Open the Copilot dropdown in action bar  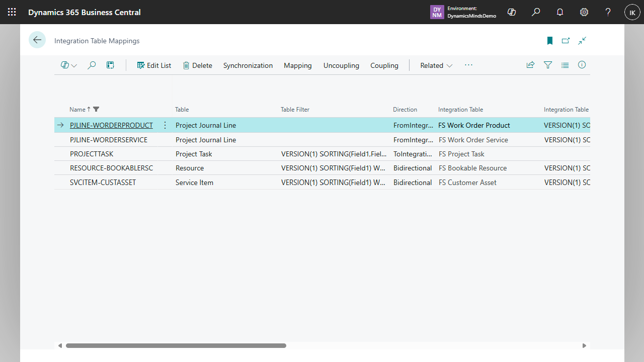point(68,65)
